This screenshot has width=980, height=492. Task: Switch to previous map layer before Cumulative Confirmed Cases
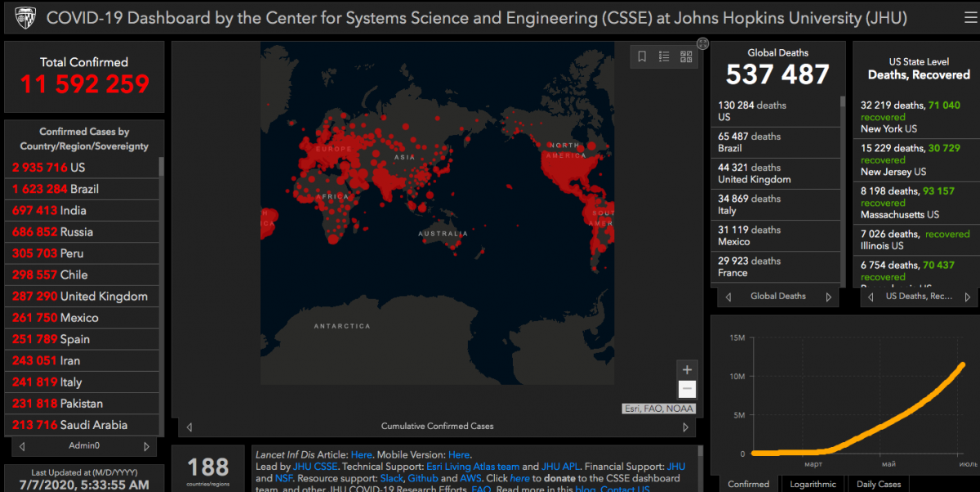click(189, 427)
